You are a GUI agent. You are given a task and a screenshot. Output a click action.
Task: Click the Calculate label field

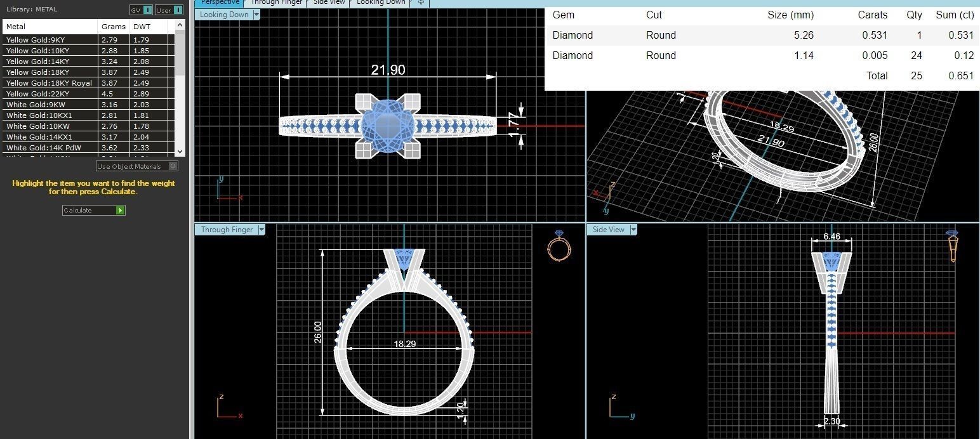[89, 210]
